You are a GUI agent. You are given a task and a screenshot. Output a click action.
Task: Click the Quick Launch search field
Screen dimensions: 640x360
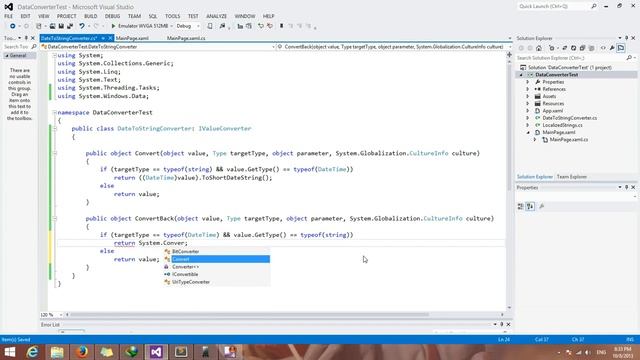click(x=553, y=7)
